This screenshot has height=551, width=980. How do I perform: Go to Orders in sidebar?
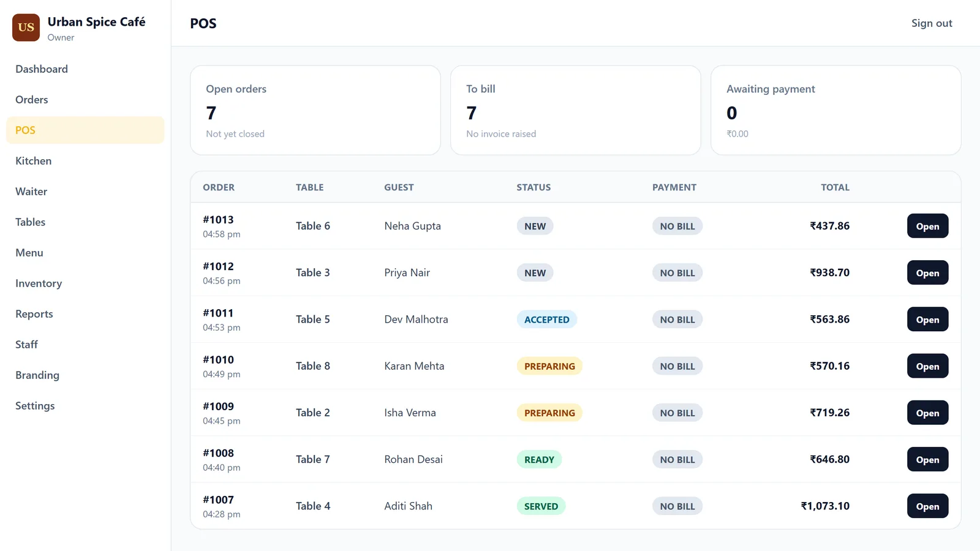coord(85,100)
